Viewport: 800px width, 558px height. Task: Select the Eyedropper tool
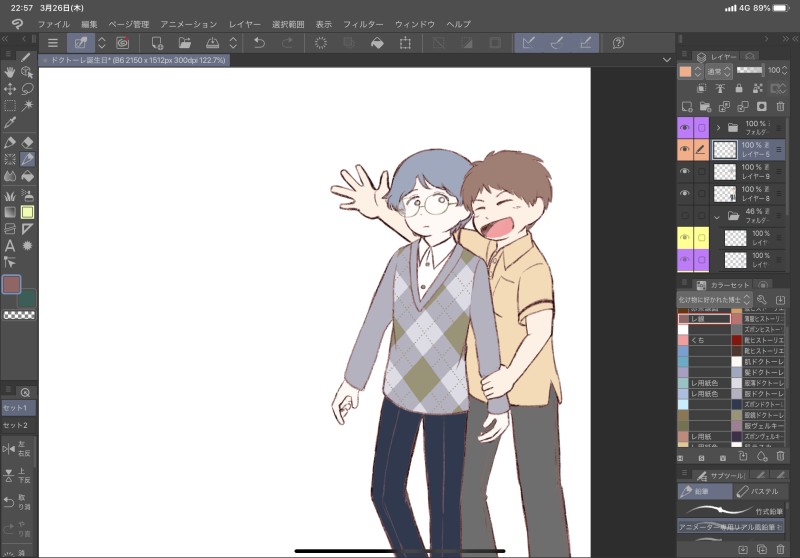click(x=10, y=122)
